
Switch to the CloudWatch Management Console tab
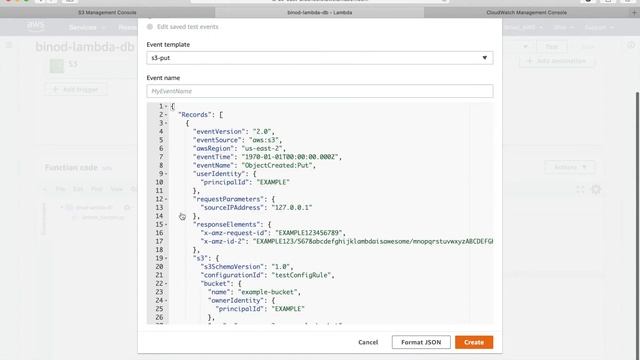[527, 12]
